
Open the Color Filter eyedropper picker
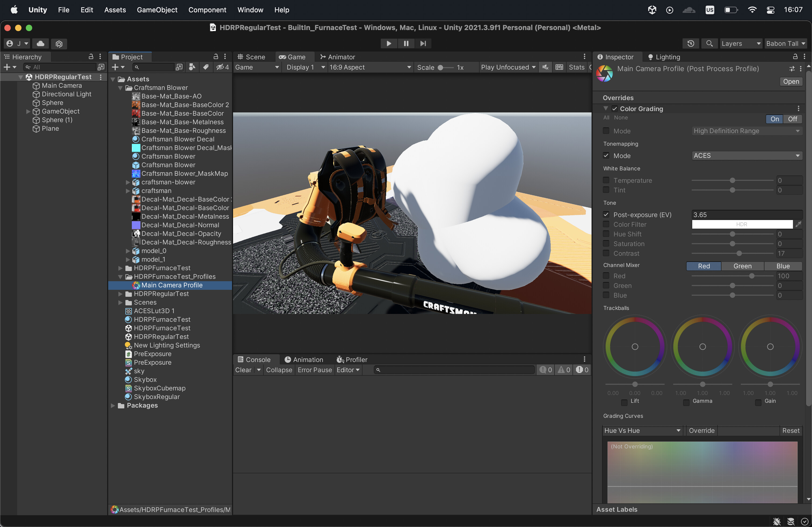click(x=799, y=224)
